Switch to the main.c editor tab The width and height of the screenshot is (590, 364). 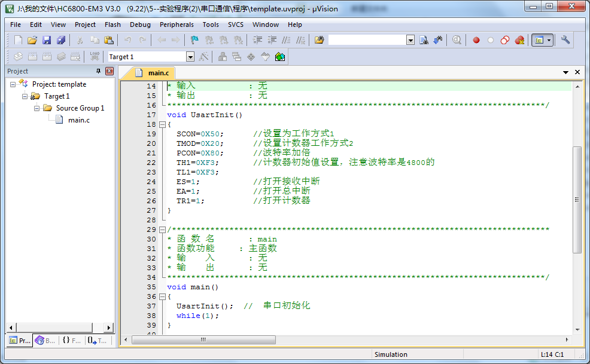(154, 73)
